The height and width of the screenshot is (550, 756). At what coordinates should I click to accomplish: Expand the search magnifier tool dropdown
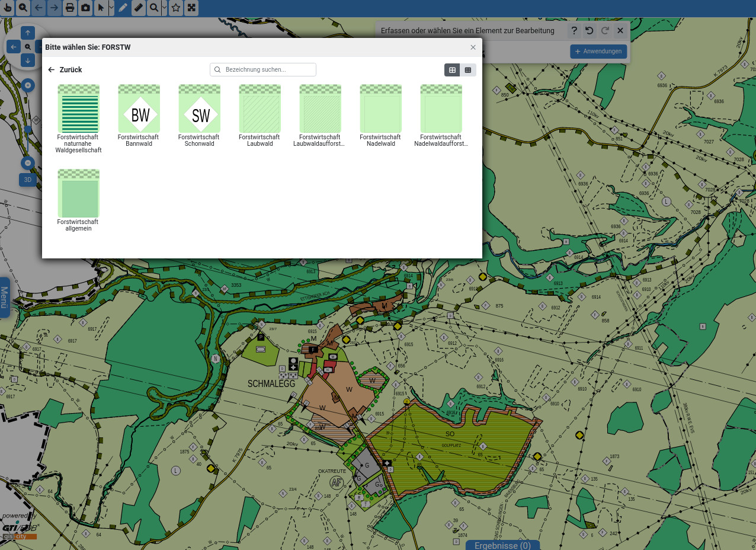click(164, 8)
